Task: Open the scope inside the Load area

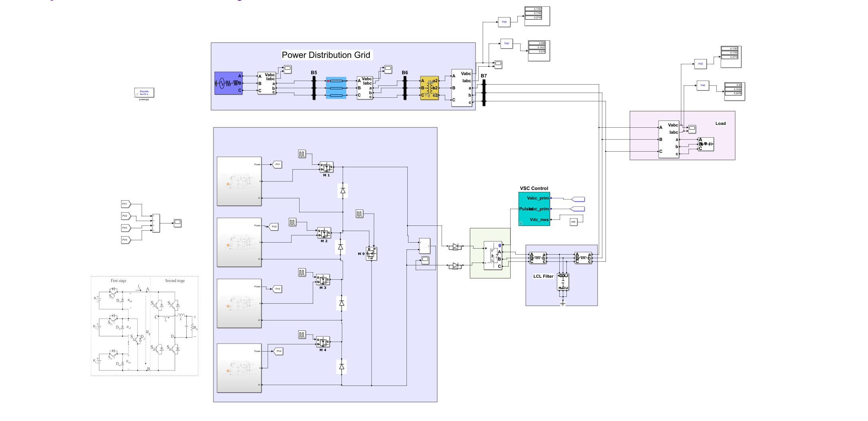Action: coord(692,128)
